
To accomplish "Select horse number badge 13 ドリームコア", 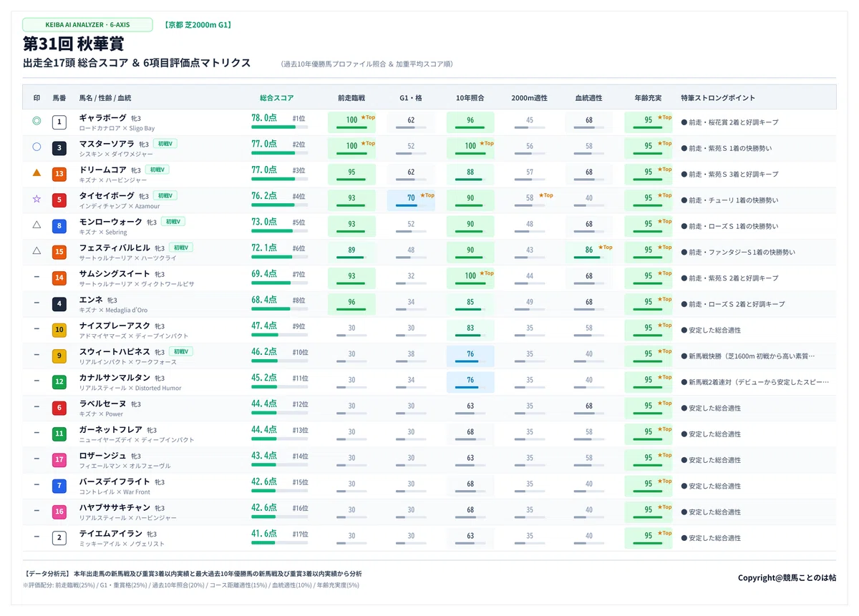I will click(x=59, y=174).
